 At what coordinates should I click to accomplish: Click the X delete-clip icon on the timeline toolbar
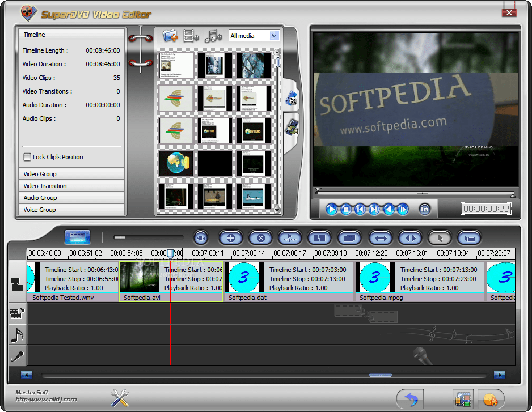[260, 238]
